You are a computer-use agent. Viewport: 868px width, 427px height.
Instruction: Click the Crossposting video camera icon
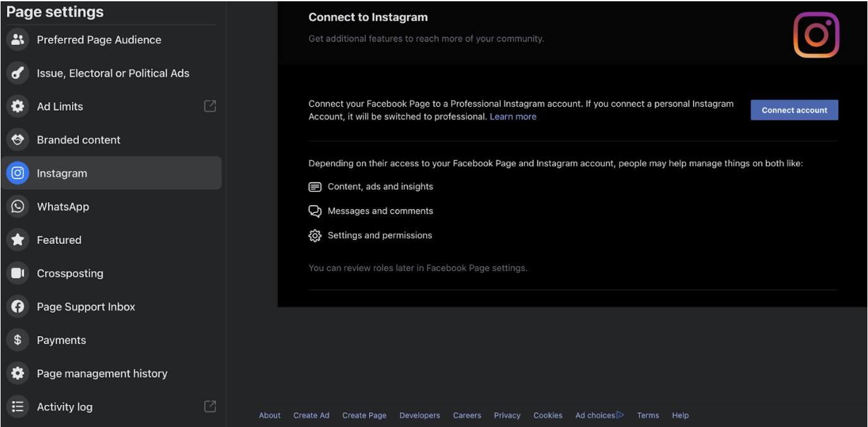click(x=18, y=274)
